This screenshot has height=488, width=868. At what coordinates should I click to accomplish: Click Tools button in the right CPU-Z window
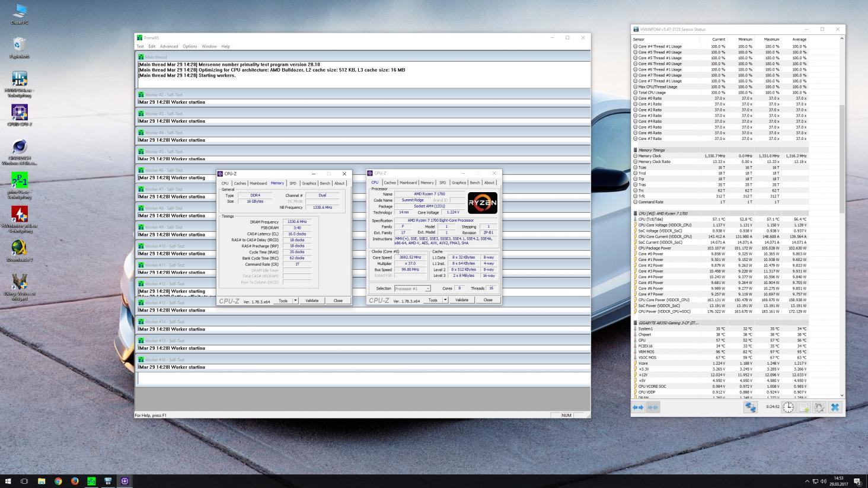click(x=433, y=300)
